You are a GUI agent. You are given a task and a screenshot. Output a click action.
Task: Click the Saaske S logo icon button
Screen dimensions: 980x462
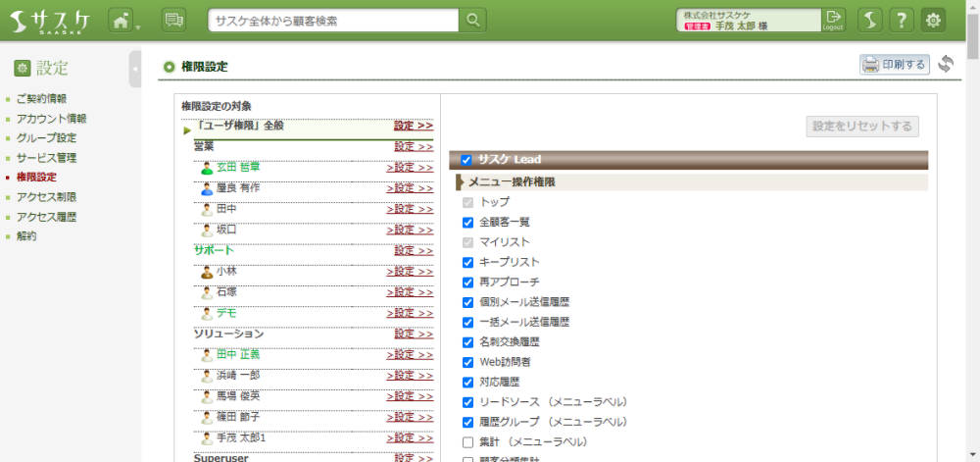pos(870,21)
